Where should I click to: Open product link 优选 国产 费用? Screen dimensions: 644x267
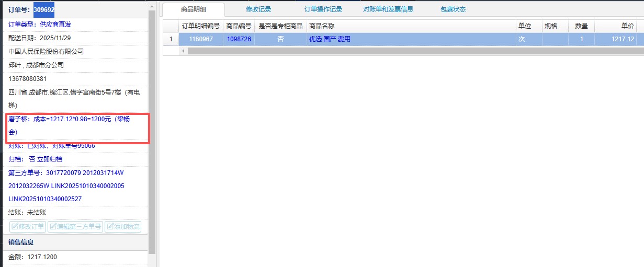click(x=330, y=39)
